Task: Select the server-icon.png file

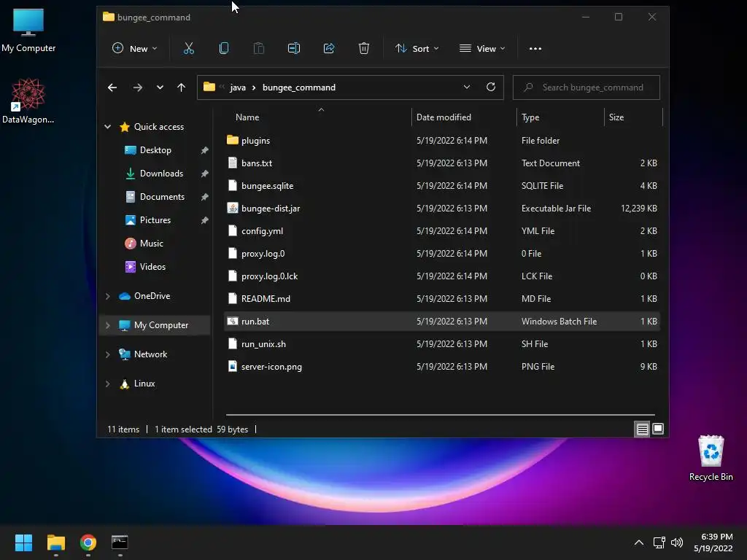Action: click(441, 367)
